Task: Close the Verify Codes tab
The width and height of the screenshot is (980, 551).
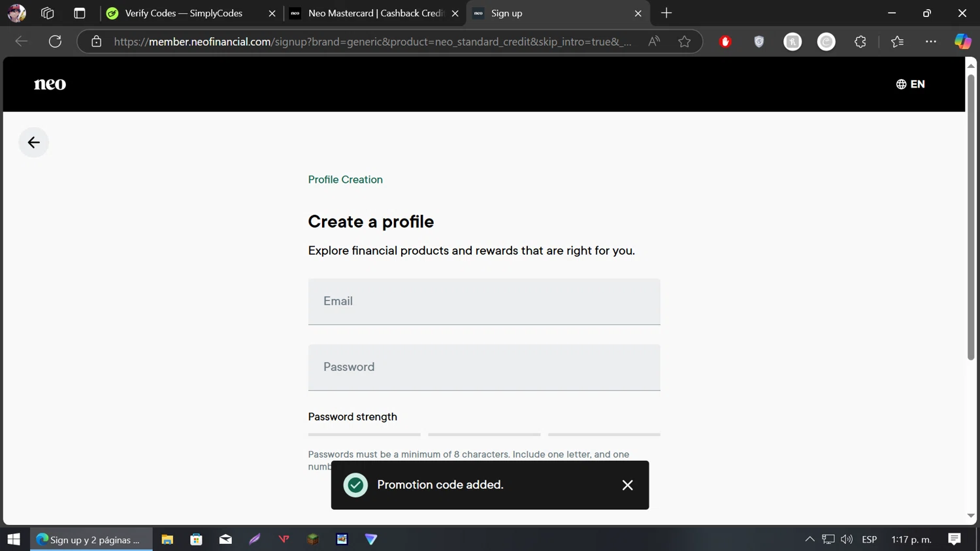Action: point(272,13)
